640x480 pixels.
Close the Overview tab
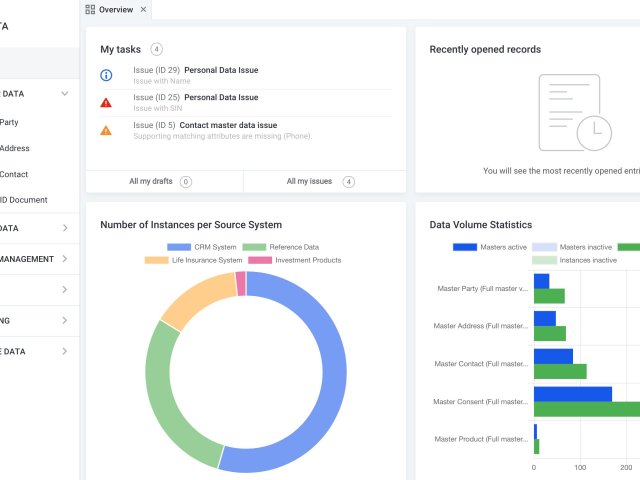[143, 10]
